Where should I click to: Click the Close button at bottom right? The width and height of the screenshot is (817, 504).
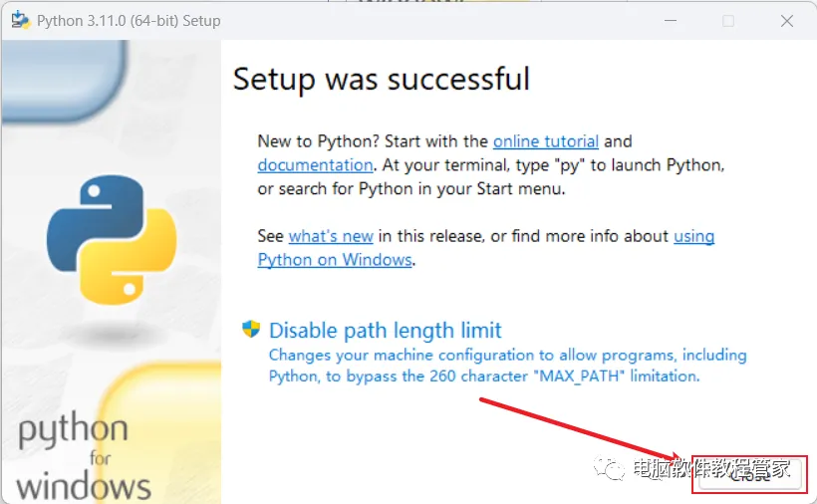tap(750, 474)
